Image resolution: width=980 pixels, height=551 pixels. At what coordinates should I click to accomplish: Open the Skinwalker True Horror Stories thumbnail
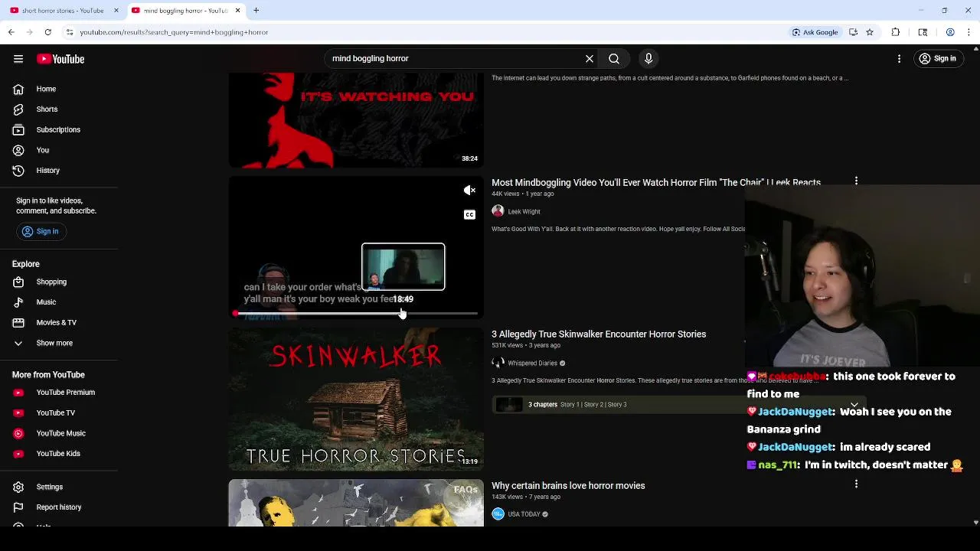click(x=356, y=399)
